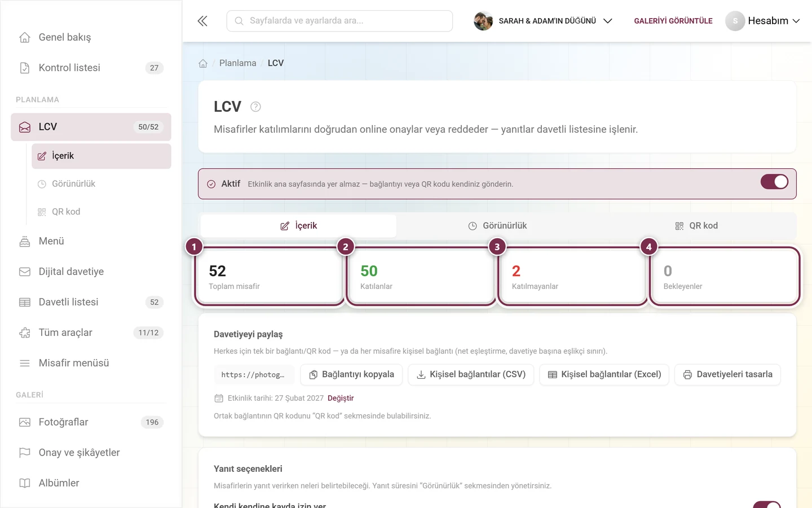The height and width of the screenshot is (508, 812).
Task: Open the Katılanlar stat card
Action: (421, 276)
